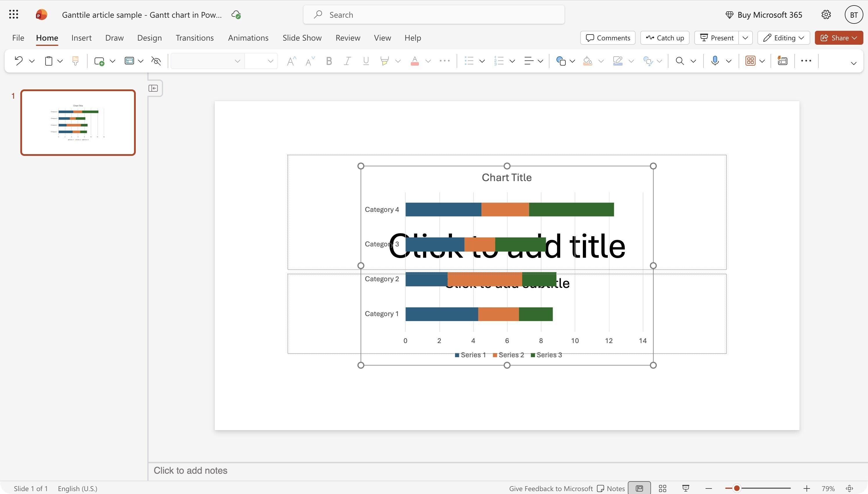The image size is (868, 494).
Task: Click the Find magnifier icon in ribbon
Action: [679, 61]
